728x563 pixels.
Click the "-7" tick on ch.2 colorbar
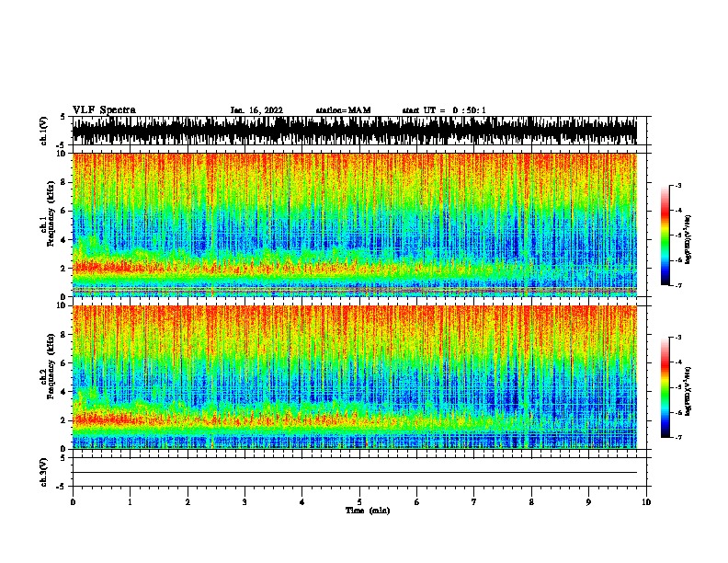pos(677,437)
